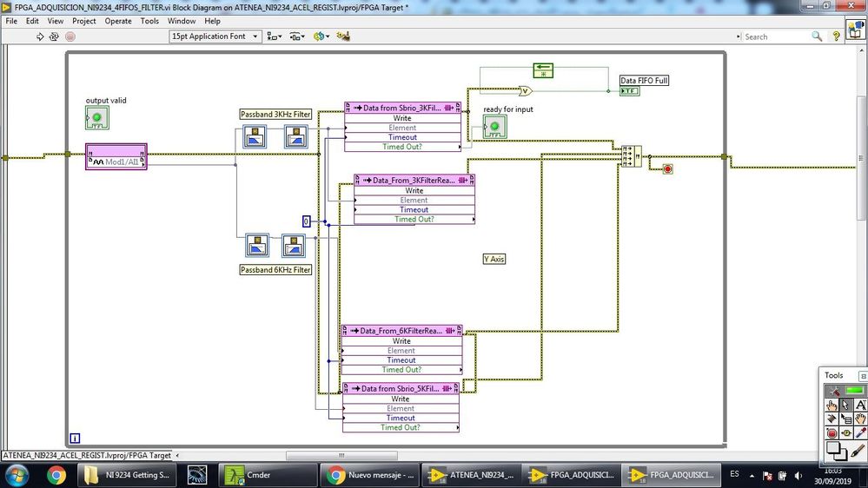The image size is (868, 488).
Task: Click the feedback node above Or gate
Action: click(543, 70)
